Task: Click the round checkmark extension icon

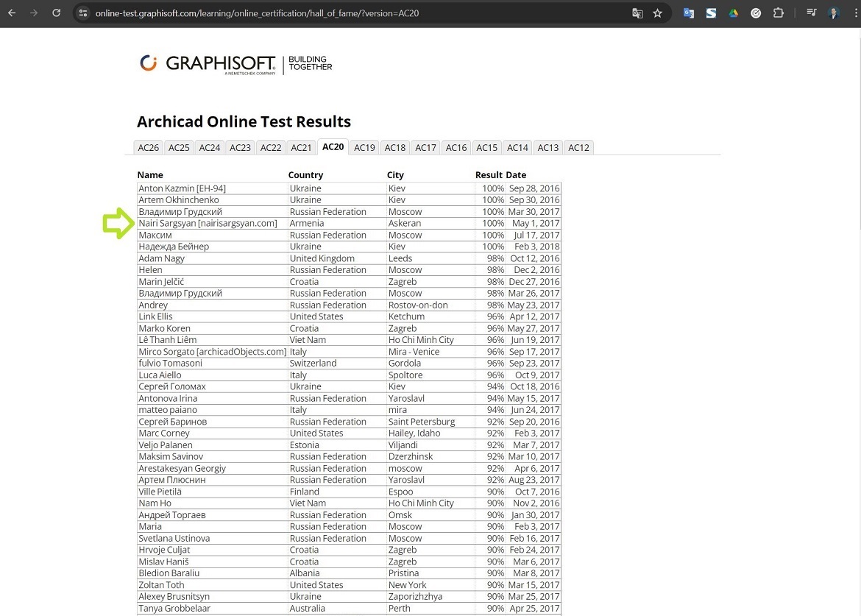Action: tap(756, 13)
